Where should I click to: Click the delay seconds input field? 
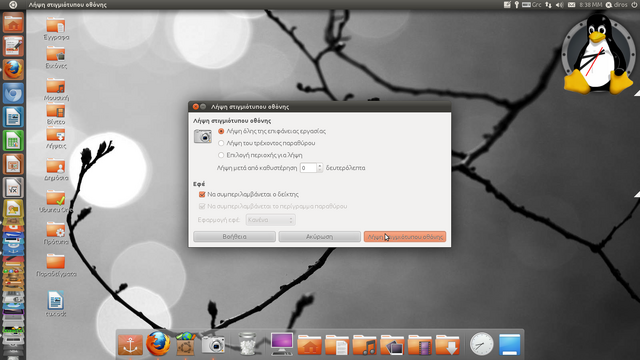308,168
